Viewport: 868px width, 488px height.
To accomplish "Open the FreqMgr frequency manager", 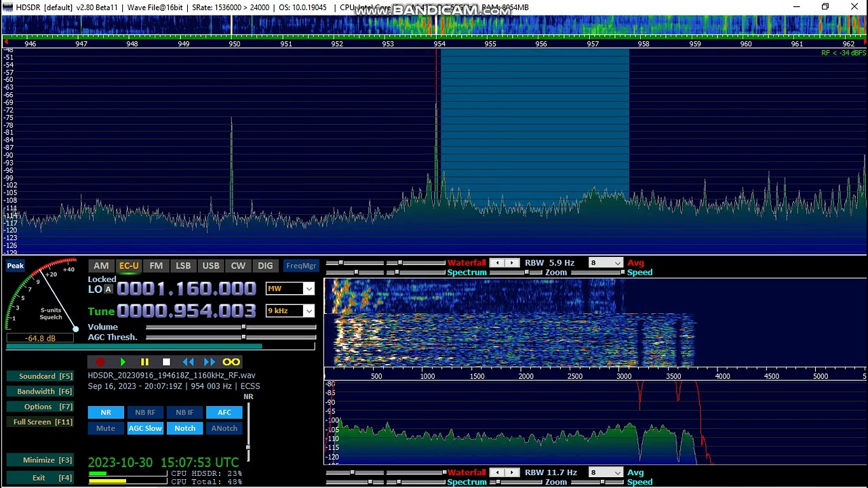I will tap(300, 266).
